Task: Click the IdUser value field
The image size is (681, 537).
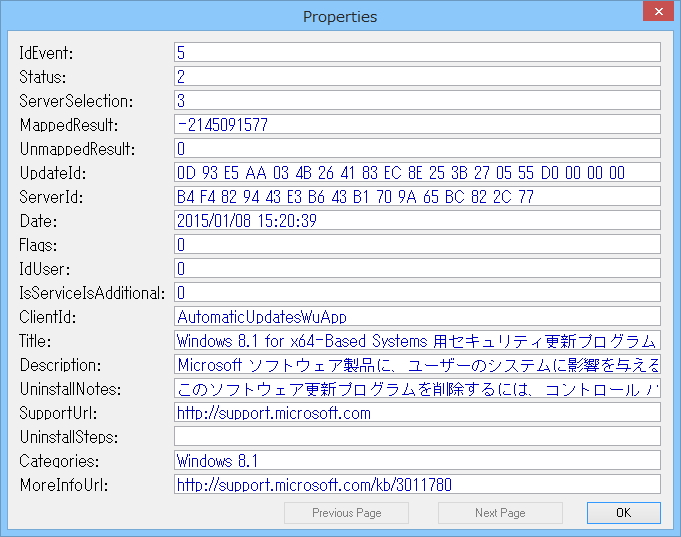Action: 417,268
